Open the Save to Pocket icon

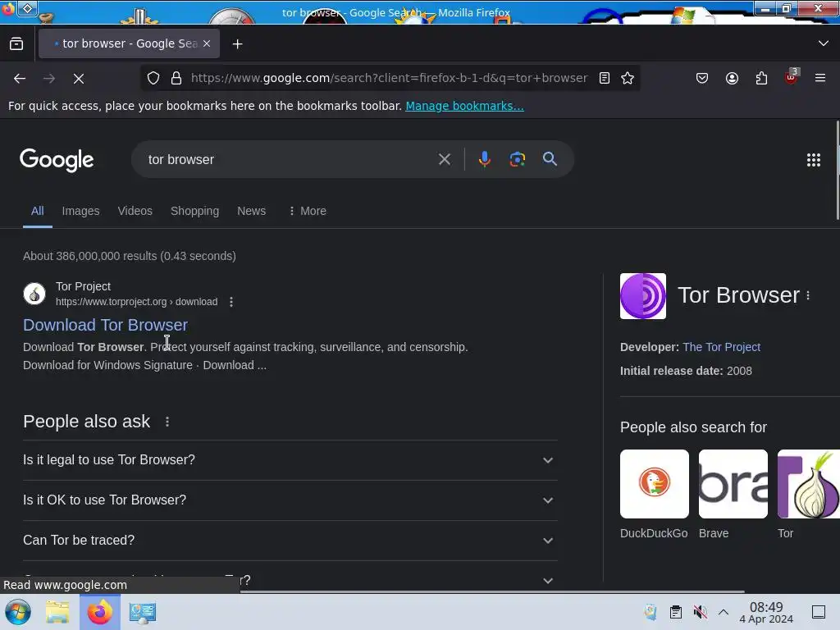click(x=702, y=78)
